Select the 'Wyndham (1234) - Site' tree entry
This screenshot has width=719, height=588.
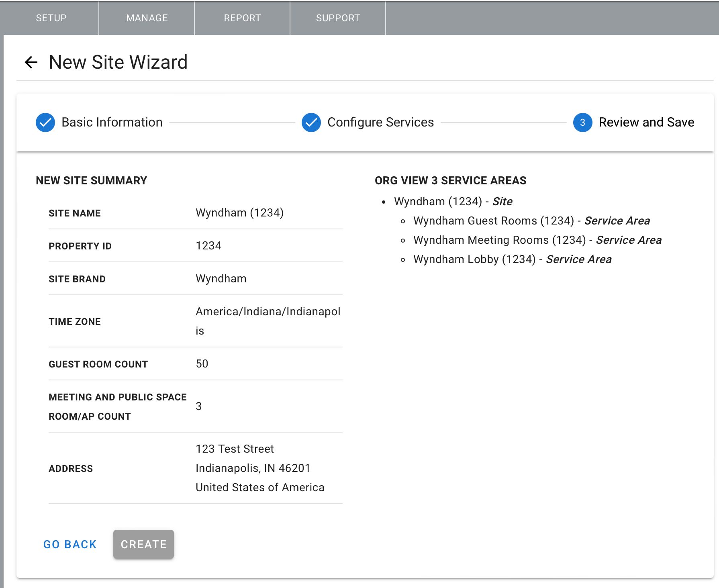click(453, 201)
